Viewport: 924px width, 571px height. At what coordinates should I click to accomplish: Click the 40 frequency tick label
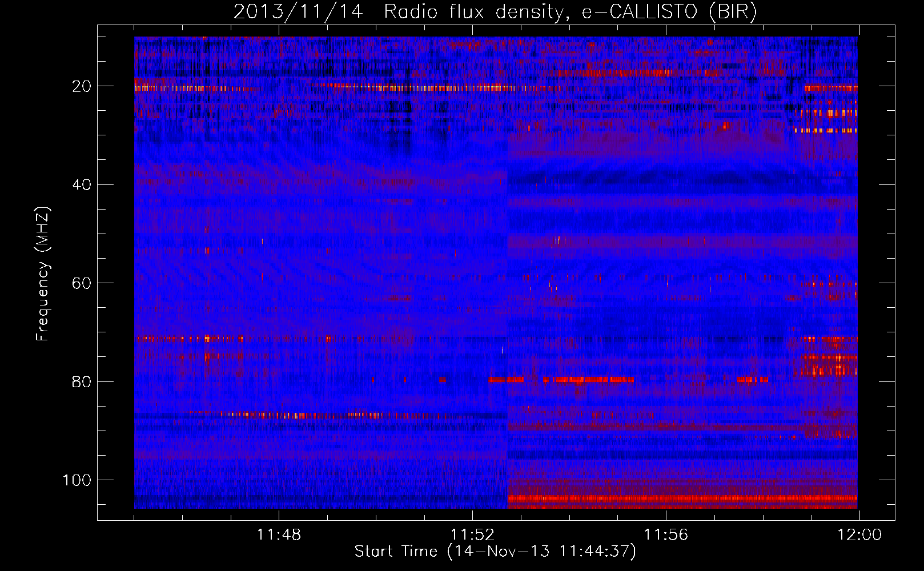point(82,185)
